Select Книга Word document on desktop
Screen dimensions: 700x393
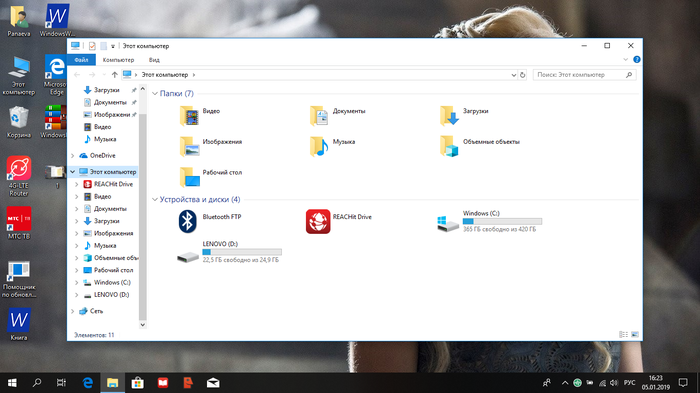coord(19,324)
